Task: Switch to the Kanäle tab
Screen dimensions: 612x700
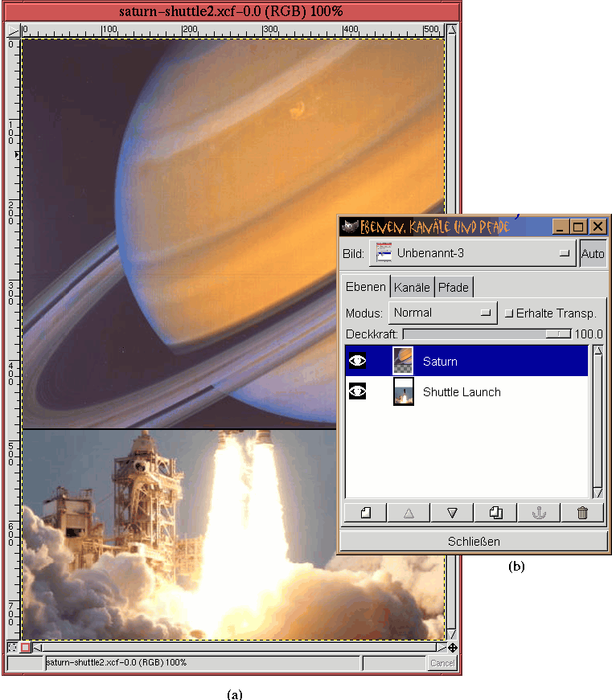Action: coord(413,287)
